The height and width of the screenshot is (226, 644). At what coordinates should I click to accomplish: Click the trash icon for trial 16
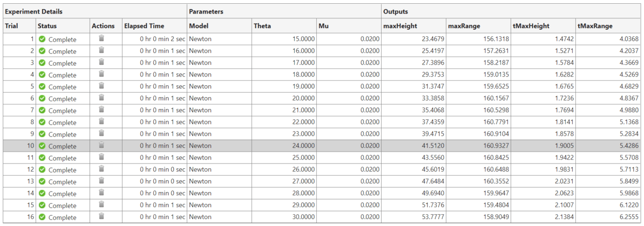click(x=101, y=217)
